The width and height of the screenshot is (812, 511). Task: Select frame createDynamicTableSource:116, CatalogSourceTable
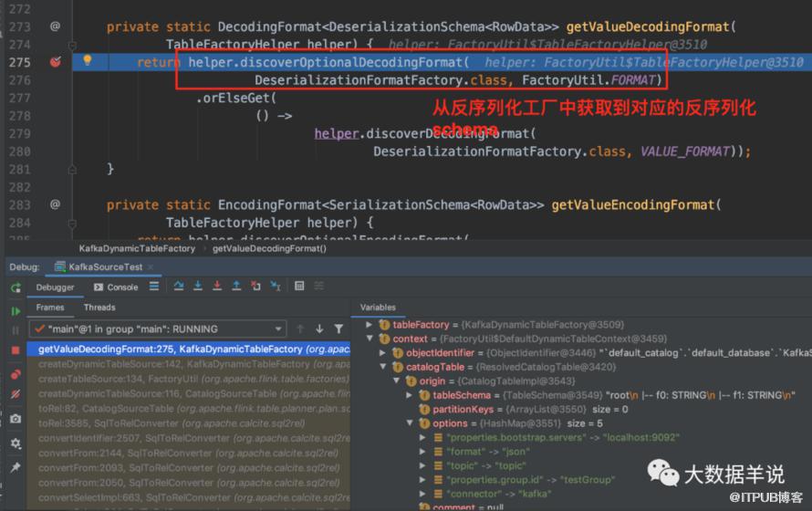pos(189,394)
